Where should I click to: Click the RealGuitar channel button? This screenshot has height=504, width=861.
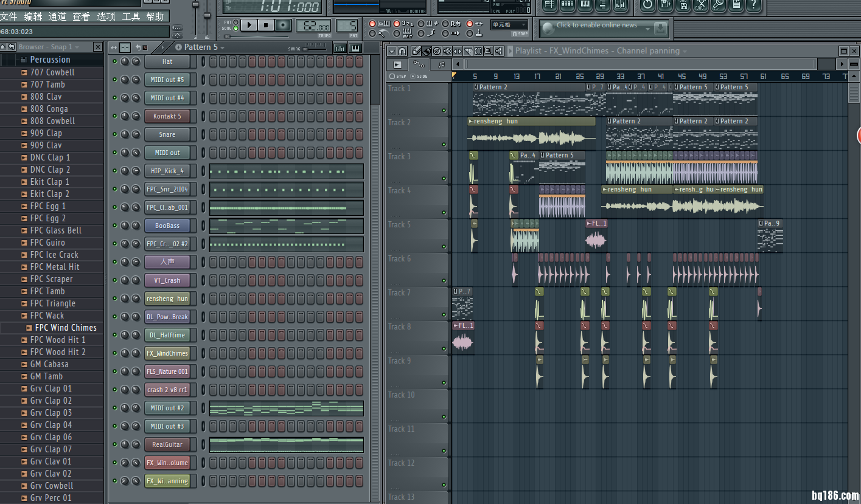click(167, 444)
